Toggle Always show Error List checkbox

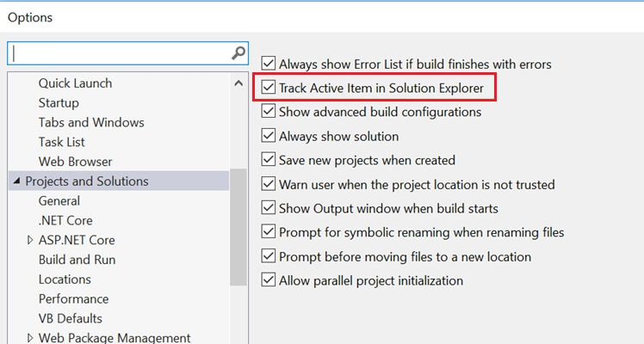[x=269, y=64]
